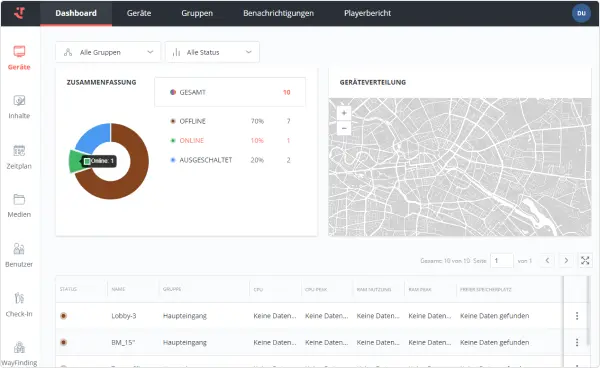Click Keine Daten gefunden in BM_15" row
The image size is (600, 368).
point(494,342)
